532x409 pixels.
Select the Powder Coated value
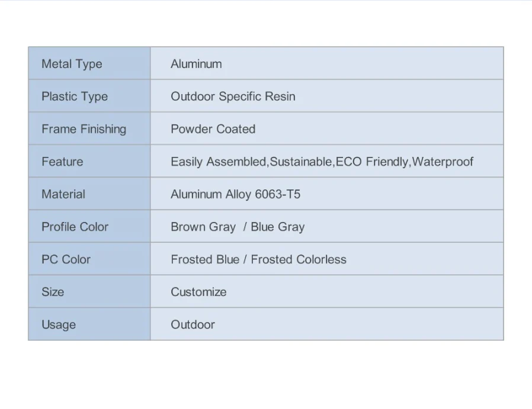click(213, 129)
